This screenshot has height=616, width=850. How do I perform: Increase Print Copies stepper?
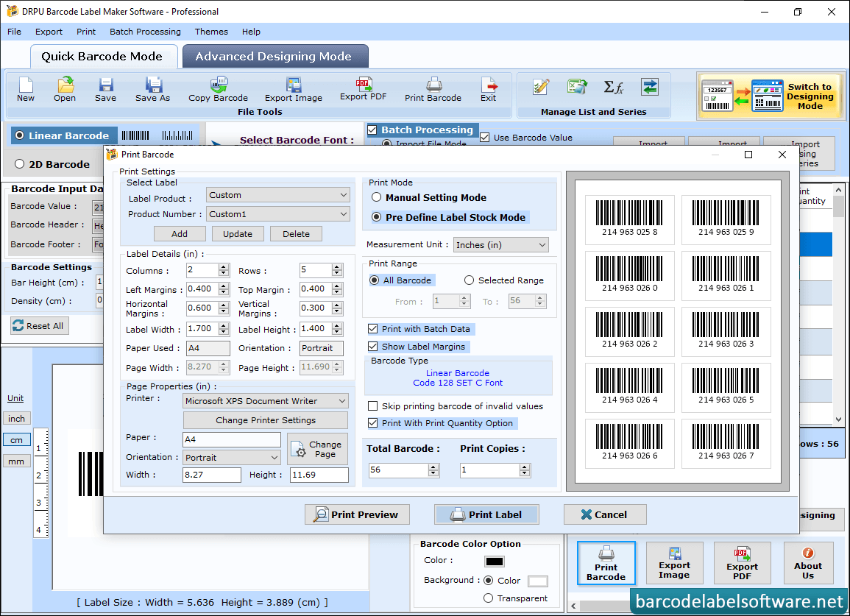click(524, 467)
